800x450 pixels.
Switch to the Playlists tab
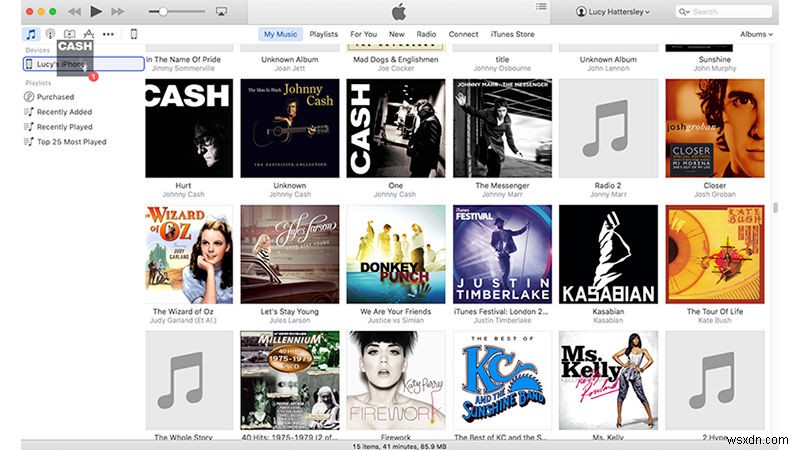(x=323, y=34)
